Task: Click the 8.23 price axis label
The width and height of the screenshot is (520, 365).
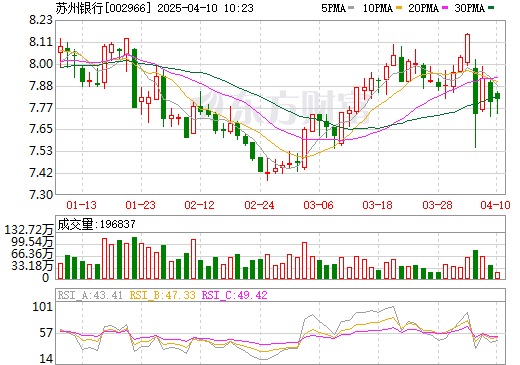Action: point(41,20)
